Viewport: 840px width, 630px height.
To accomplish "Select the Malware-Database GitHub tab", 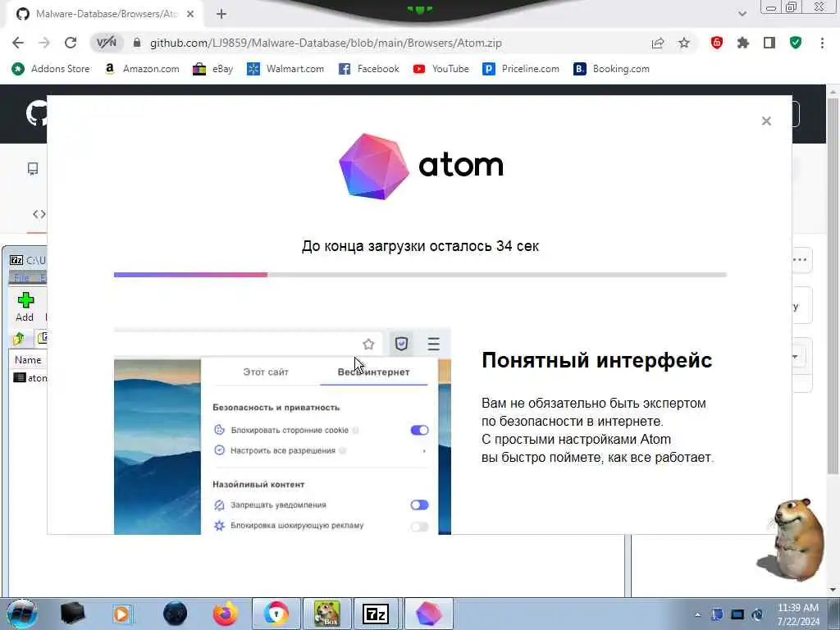I will click(x=104, y=14).
